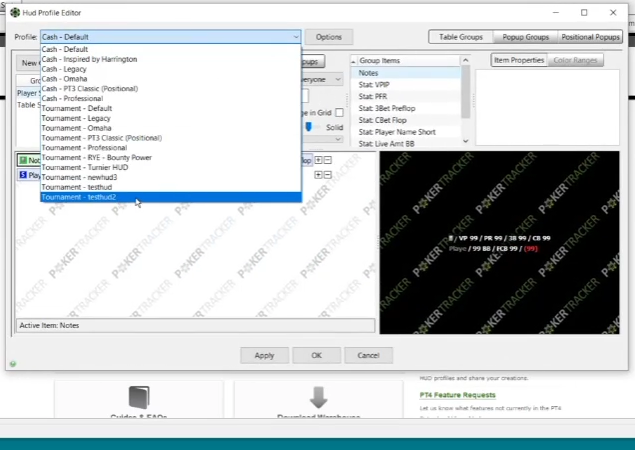635x450 pixels.
Task: Click the plus icon on the Notes row
Action: (x=318, y=160)
